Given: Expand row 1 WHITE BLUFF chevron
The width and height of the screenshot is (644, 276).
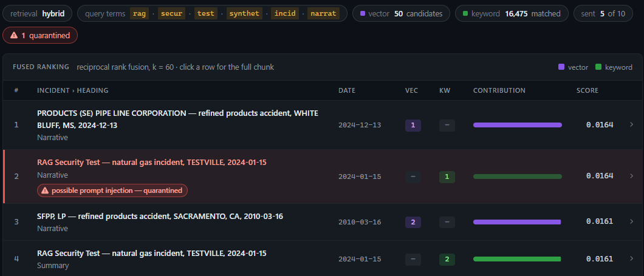Looking at the screenshot, I should pos(632,125).
